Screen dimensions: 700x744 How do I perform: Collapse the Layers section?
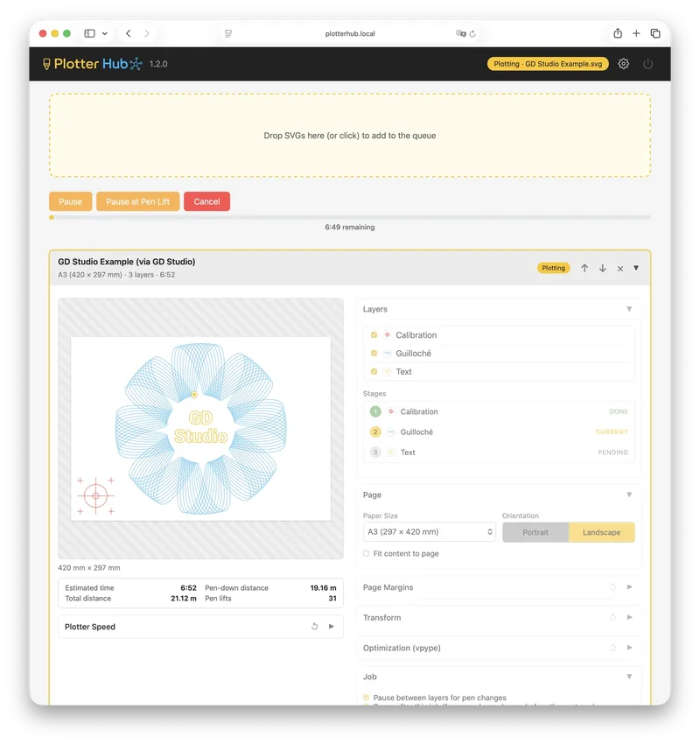pos(629,309)
